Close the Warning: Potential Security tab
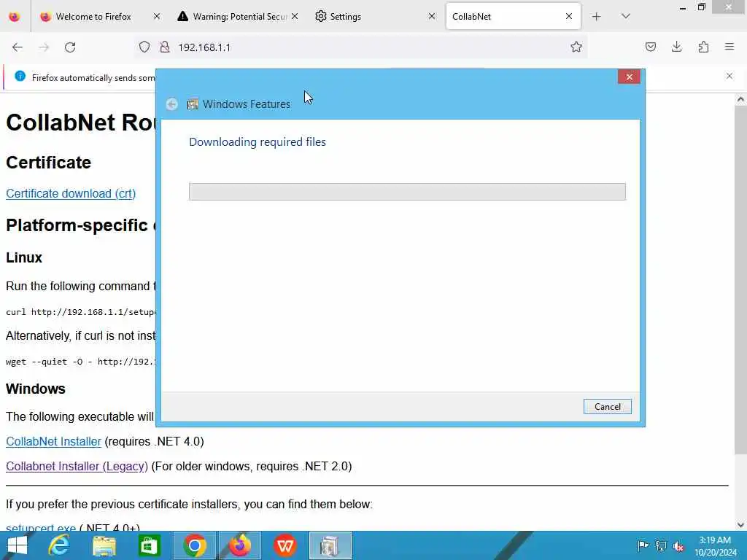Screen dimensions: 747x560 (x=295, y=17)
